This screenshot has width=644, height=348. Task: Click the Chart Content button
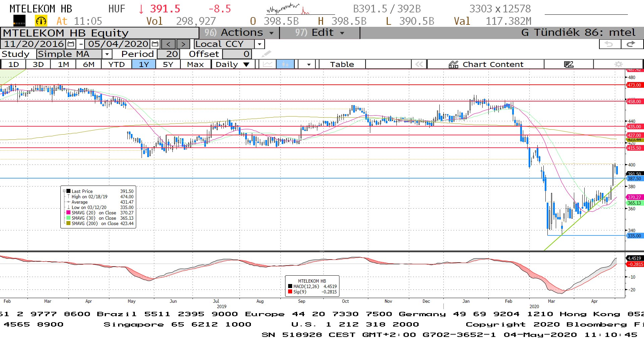point(486,64)
